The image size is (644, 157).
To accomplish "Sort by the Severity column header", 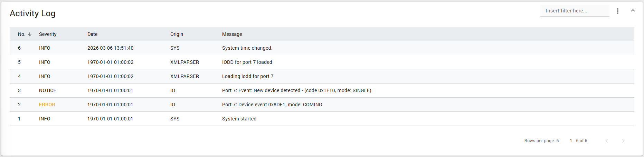I will pos(48,34).
